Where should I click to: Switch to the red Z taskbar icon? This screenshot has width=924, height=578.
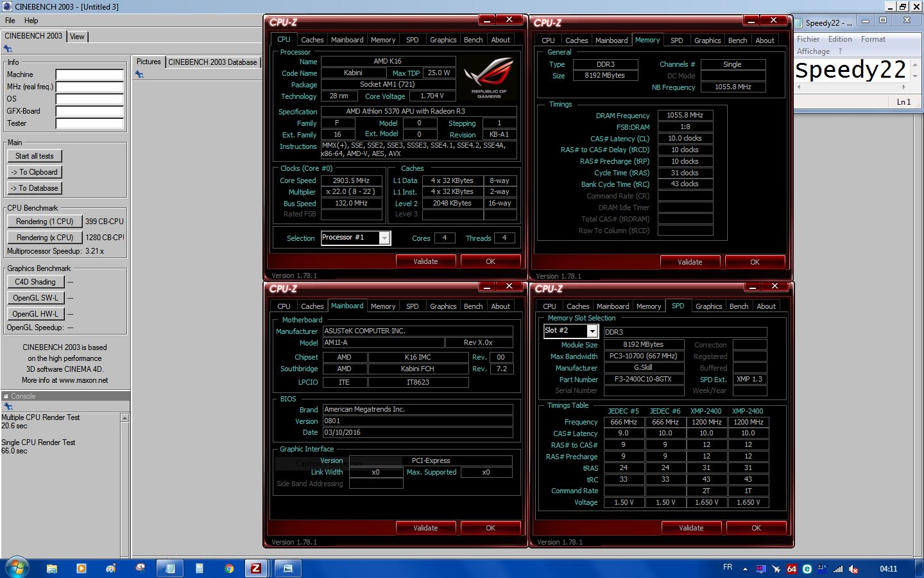pos(256,568)
